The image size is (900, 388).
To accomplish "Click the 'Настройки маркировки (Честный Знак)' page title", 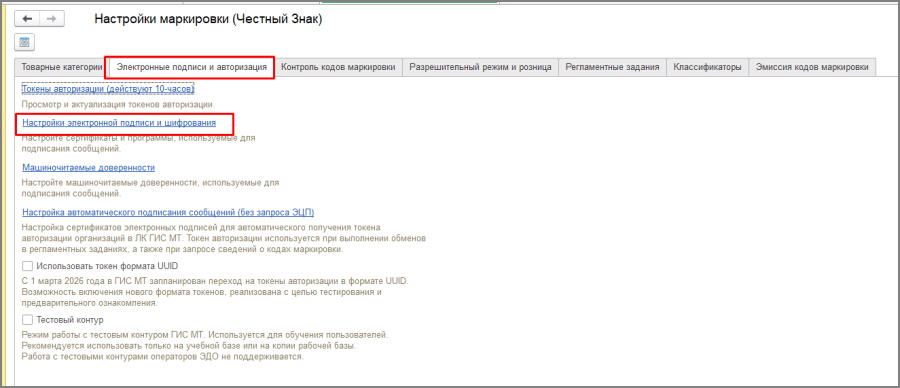I will point(208,20).
